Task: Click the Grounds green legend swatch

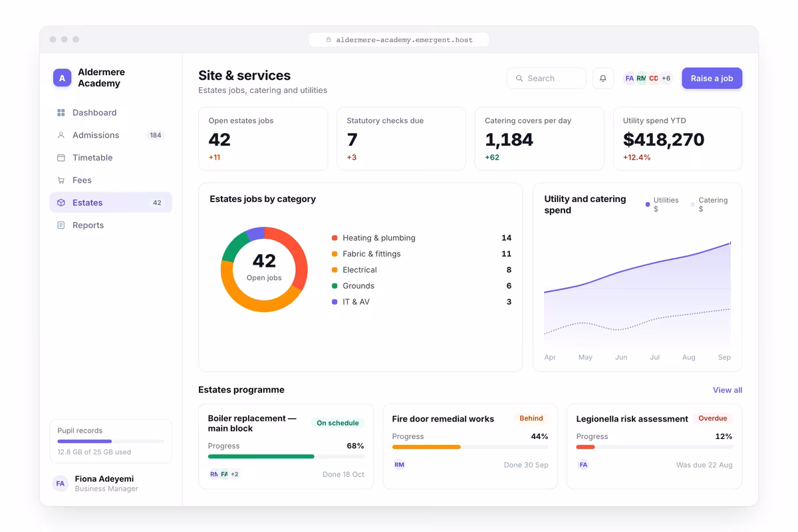Action: click(x=334, y=286)
